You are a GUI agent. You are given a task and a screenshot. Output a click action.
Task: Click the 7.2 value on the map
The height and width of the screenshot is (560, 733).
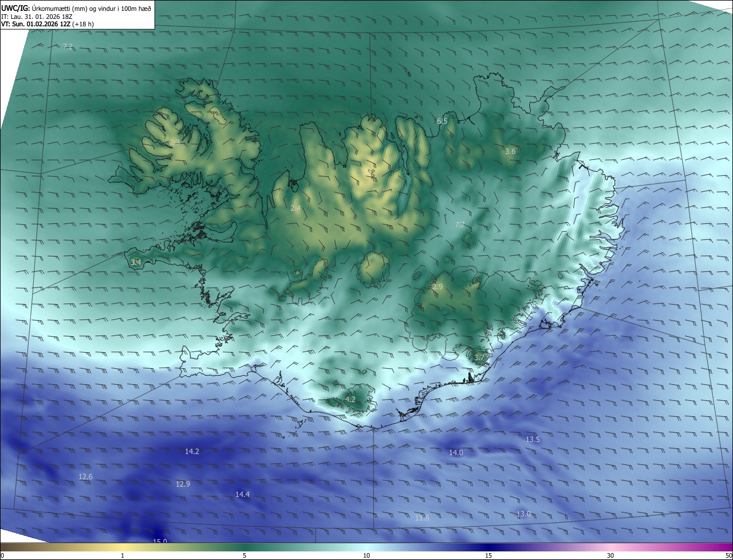(68, 46)
